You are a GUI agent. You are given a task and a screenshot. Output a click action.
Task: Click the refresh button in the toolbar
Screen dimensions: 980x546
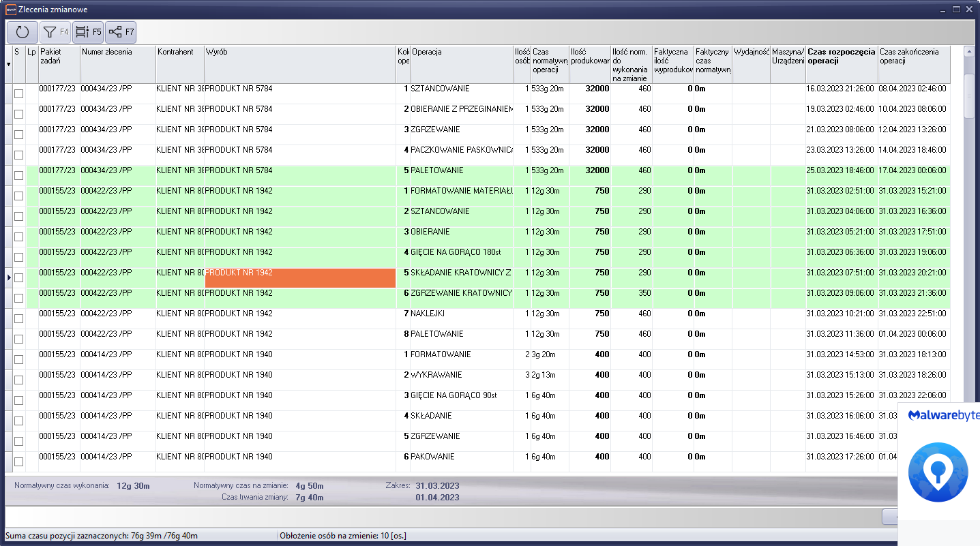click(x=23, y=32)
